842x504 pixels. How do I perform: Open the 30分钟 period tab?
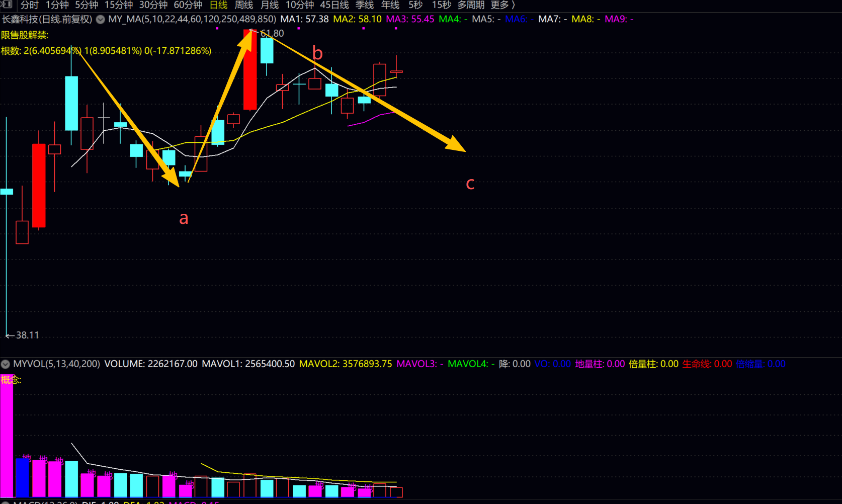[x=153, y=5]
